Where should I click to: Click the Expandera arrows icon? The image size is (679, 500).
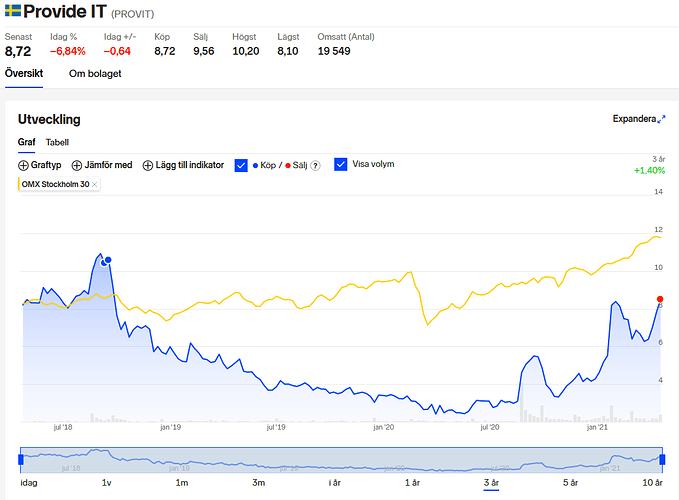661,119
